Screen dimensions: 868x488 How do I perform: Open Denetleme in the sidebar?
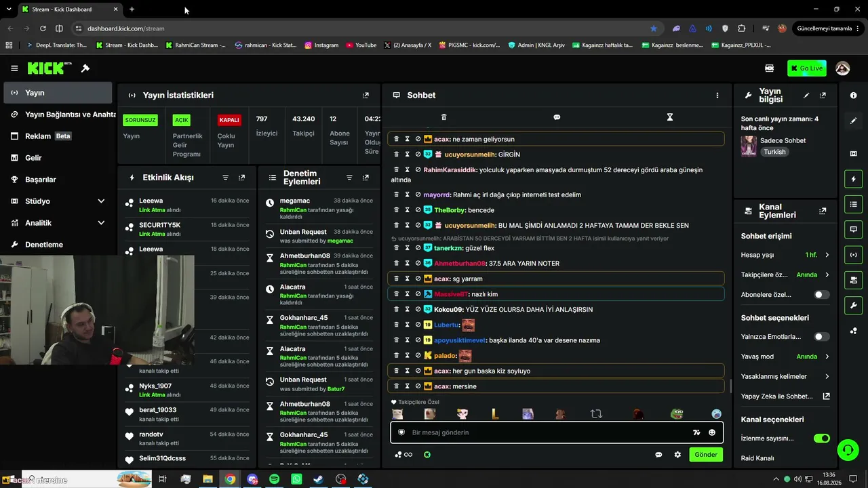coord(57,245)
